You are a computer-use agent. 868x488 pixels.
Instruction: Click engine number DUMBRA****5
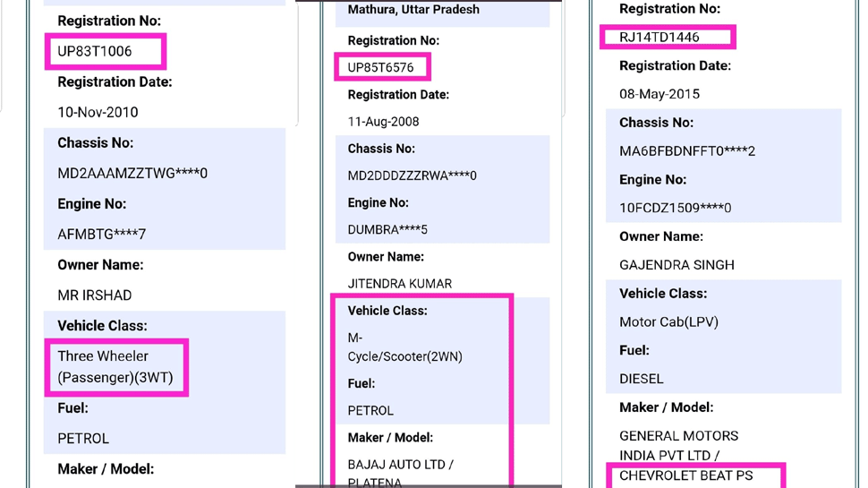pos(387,230)
